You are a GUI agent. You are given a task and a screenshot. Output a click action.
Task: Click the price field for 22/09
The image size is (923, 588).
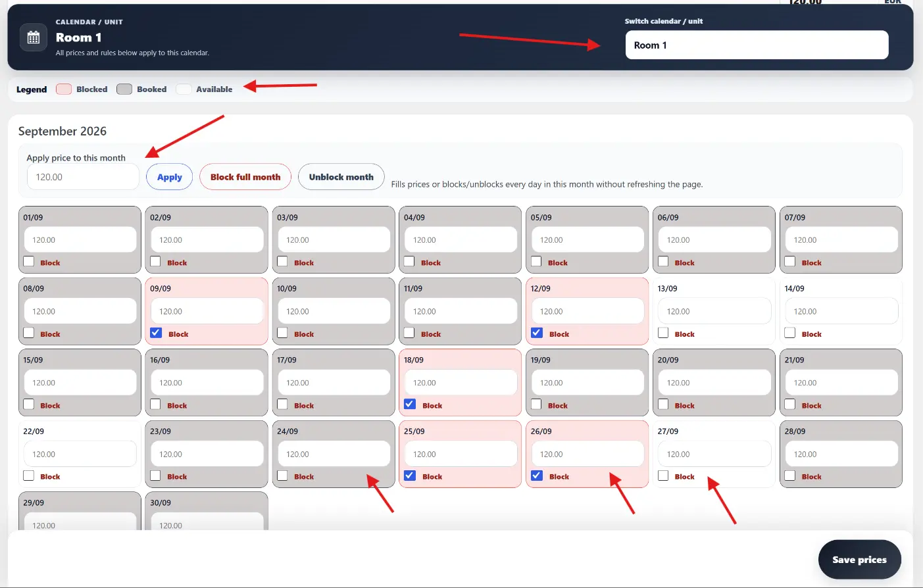tap(80, 454)
